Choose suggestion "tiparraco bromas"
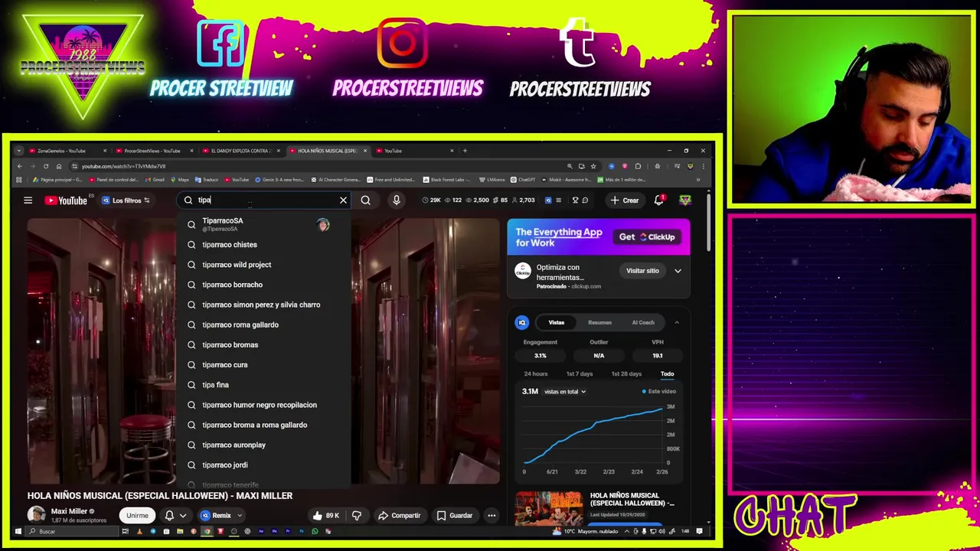Viewport: 980px width, 551px height. 264,344
